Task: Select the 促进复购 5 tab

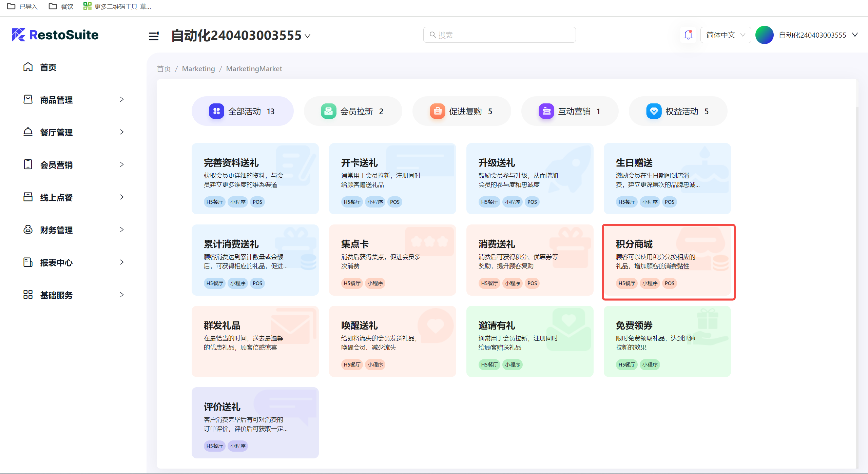Action: click(x=462, y=111)
